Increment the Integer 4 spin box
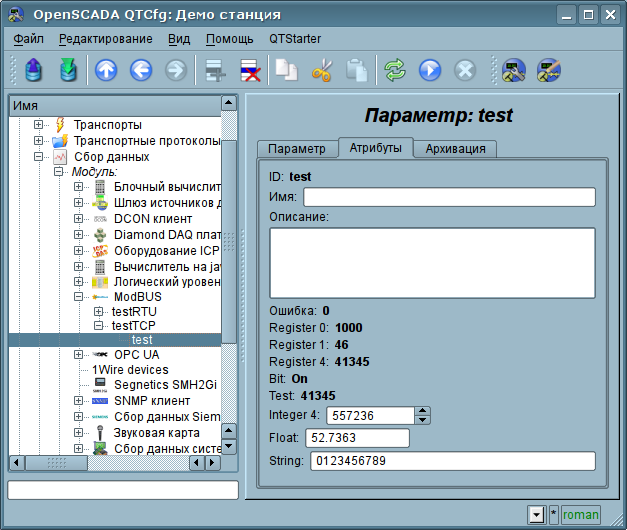The height and width of the screenshot is (530, 627). click(x=423, y=411)
